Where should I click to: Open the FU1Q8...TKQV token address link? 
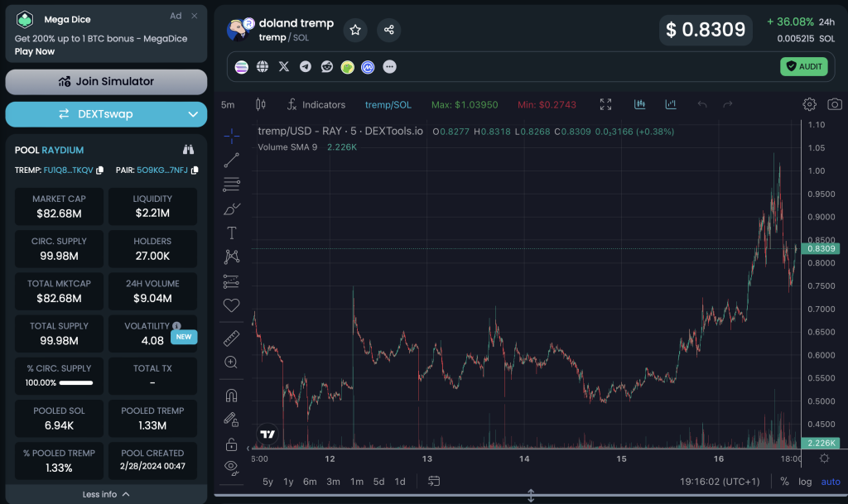pyautogui.click(x=68, y=170)
